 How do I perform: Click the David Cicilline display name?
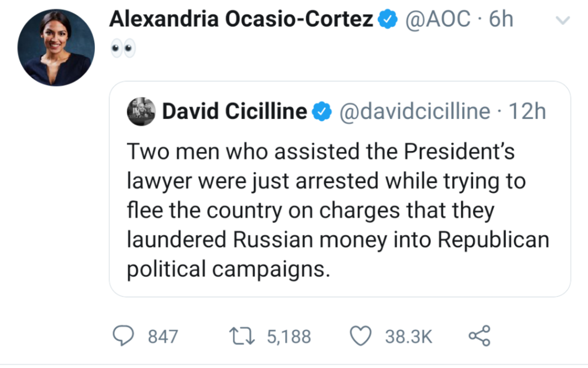(x=235, y=112)
